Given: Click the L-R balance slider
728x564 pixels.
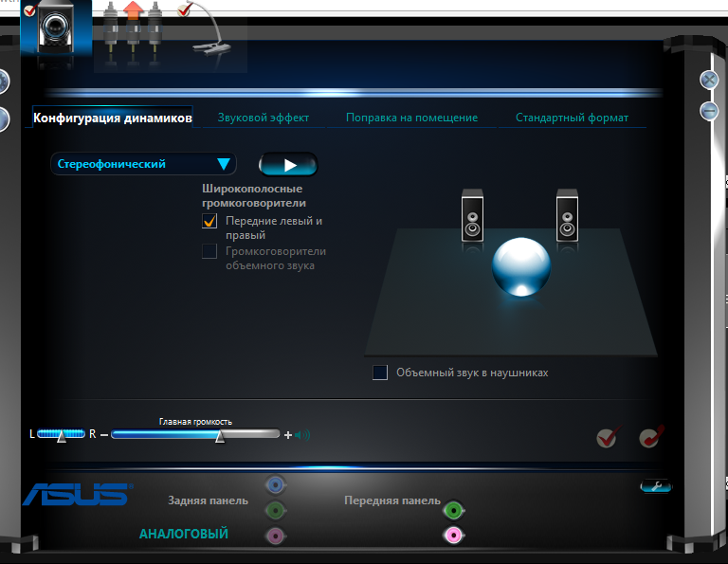Looking at the screenshot, I should coord(61,434).
